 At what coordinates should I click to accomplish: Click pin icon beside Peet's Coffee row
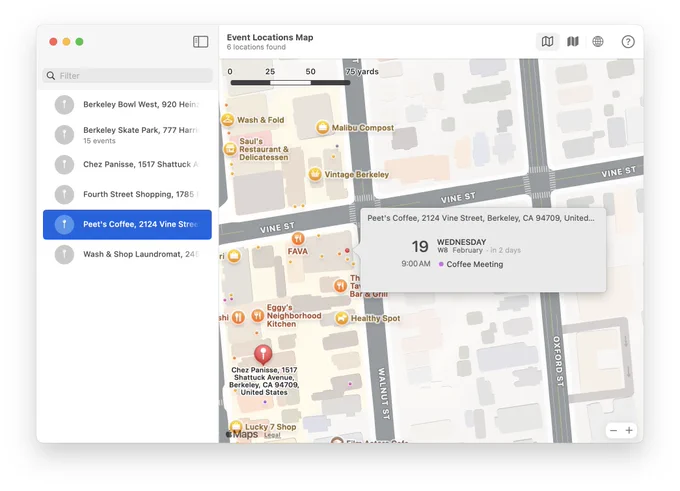pyautogui.click(x=64, y=224)
